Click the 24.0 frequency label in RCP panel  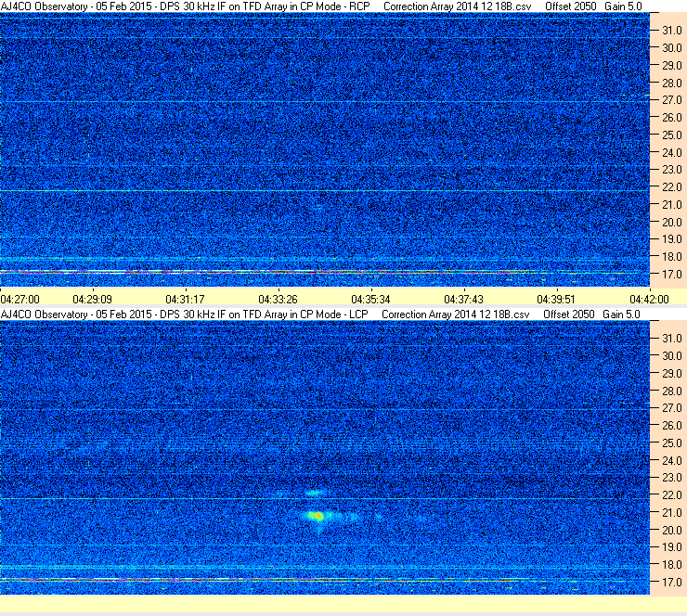click(671, 153)
